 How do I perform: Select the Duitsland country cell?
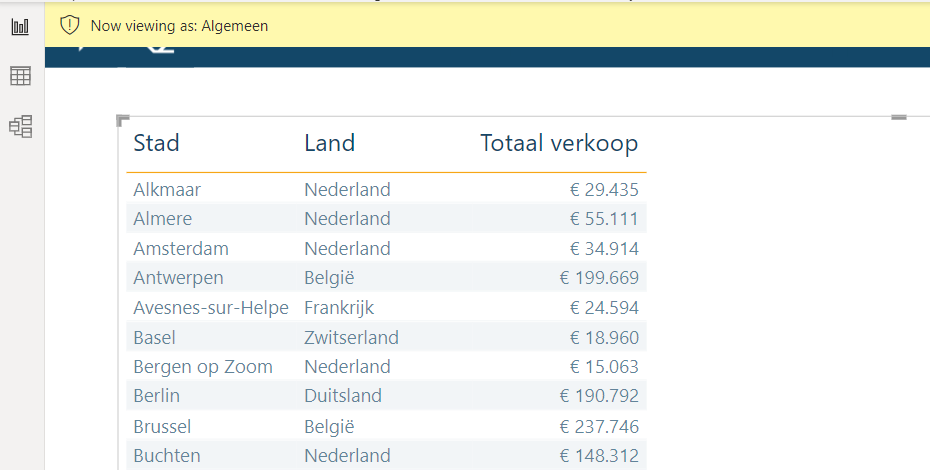click(343, 396)
